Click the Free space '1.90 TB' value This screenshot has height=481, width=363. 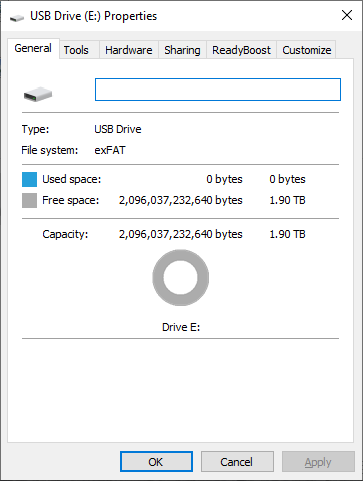(287, 200)
